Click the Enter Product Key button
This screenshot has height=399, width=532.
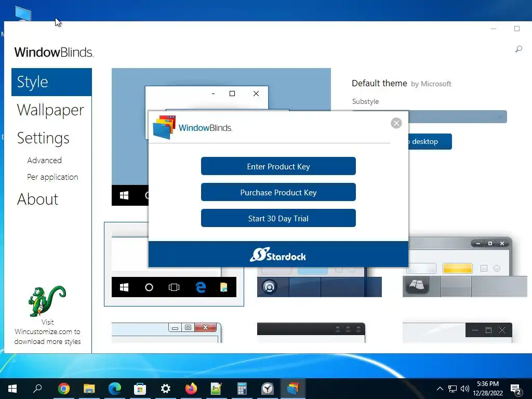[x=278, y=166]
